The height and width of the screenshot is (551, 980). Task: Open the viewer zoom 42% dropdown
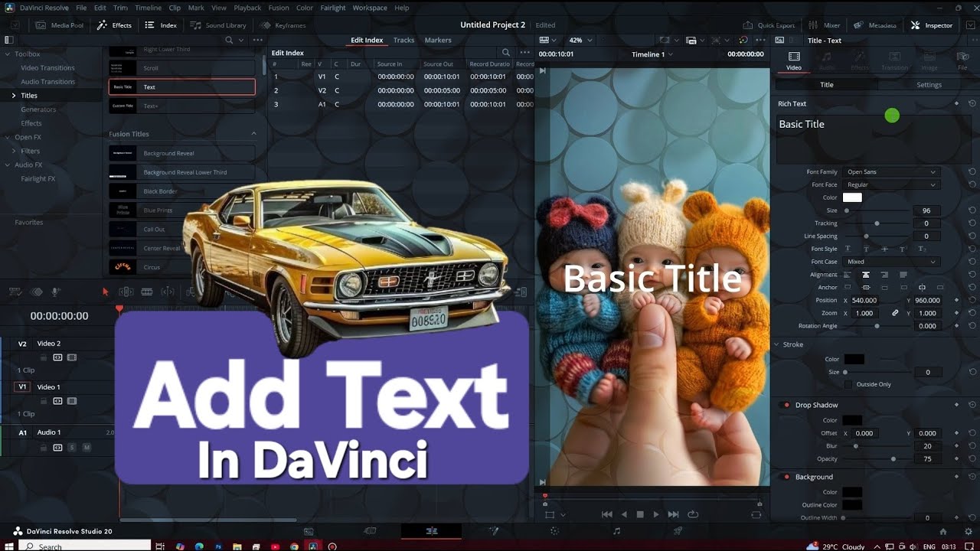(x=580, y=40)
